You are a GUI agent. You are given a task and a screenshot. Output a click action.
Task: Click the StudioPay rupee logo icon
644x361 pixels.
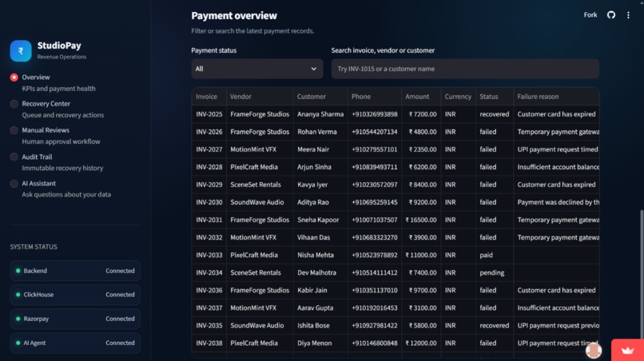pyautogui.click(x=21, y=51)
